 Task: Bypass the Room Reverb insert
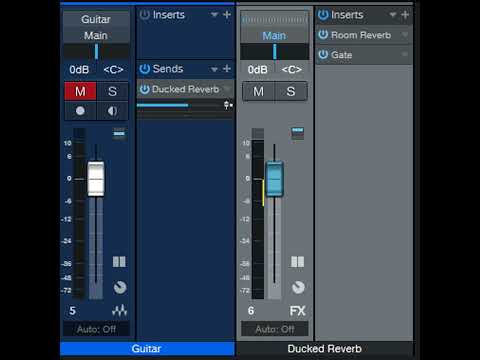coord(323,35)
